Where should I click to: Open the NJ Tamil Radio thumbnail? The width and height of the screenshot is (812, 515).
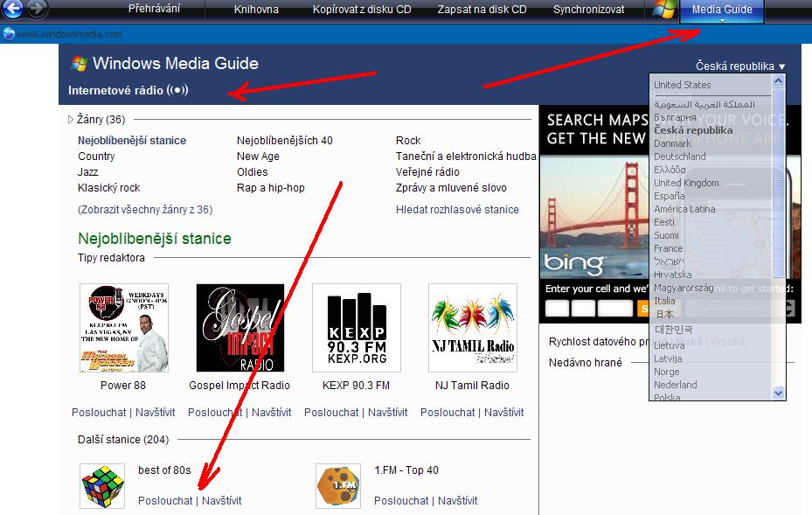[473, 328]
